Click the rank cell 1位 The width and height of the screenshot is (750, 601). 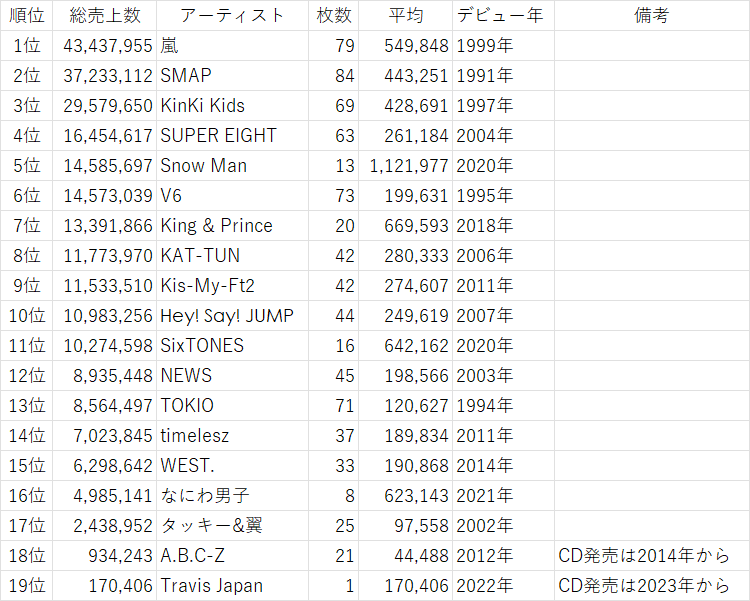pyautogui.click(x=26, y=45)
